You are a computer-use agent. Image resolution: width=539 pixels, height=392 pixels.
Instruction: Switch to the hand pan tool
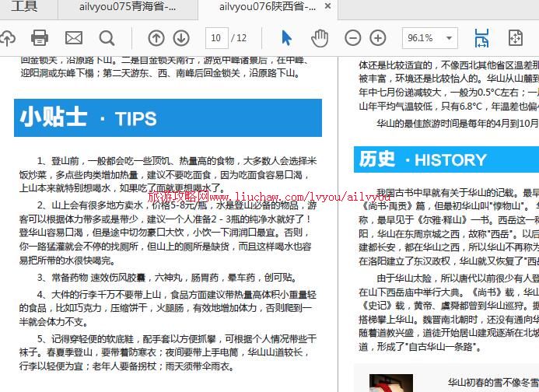[x=320, y=38]
